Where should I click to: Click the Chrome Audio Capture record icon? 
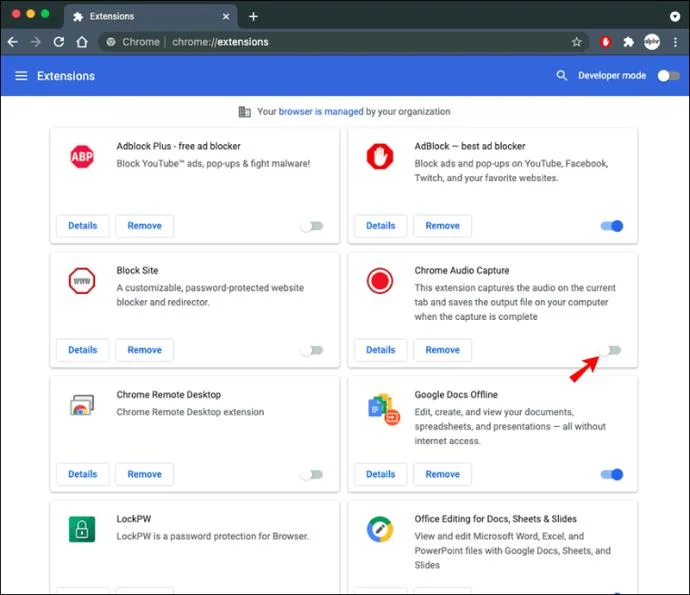point(380,281)
